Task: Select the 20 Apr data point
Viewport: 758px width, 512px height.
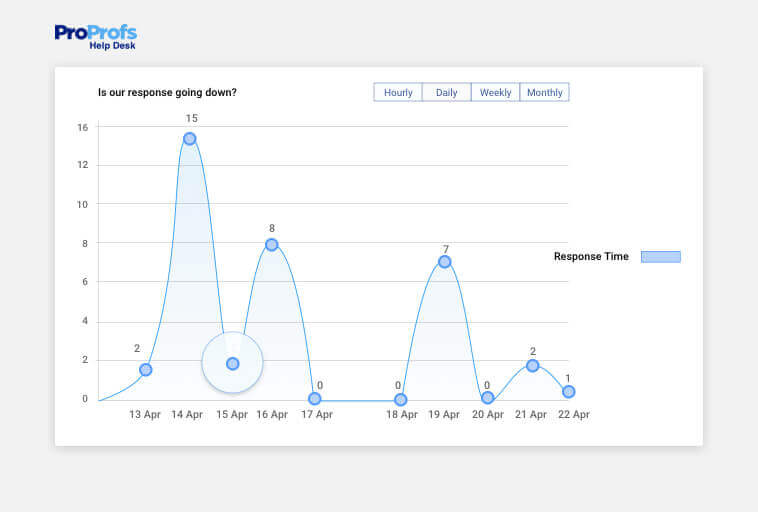Action: [488, 398]
